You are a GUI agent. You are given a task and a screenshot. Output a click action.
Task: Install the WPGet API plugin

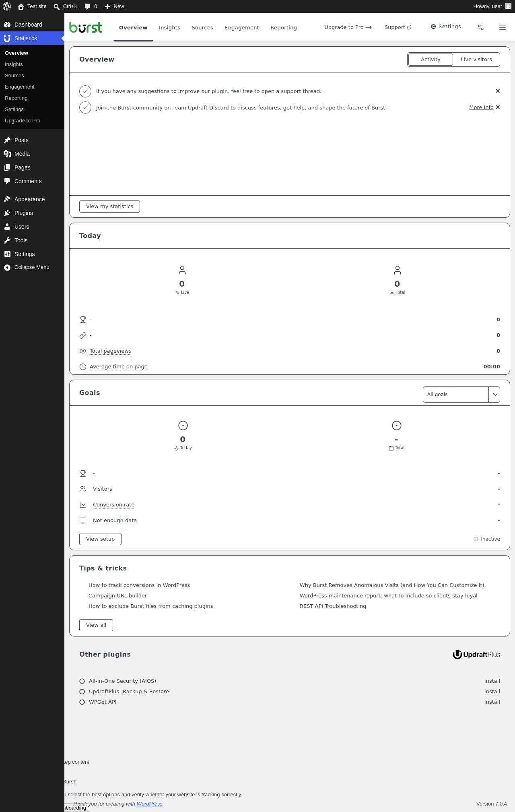pos(492,702)
